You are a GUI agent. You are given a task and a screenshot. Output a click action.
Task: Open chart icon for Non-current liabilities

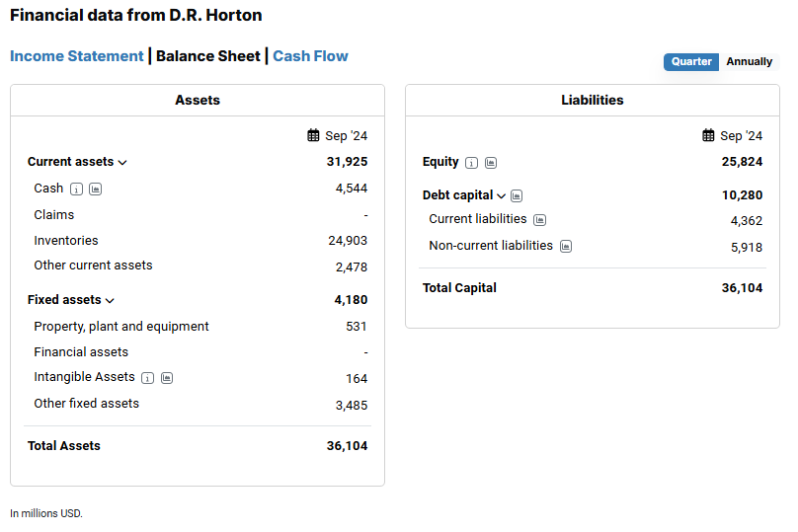pyautogui.click(x=566, y=246)
